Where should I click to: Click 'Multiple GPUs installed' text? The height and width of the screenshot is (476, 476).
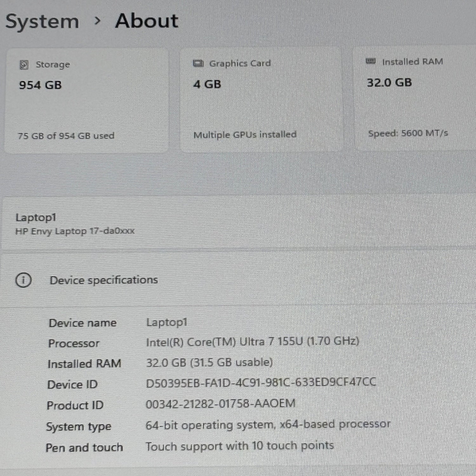coord(245,135)
